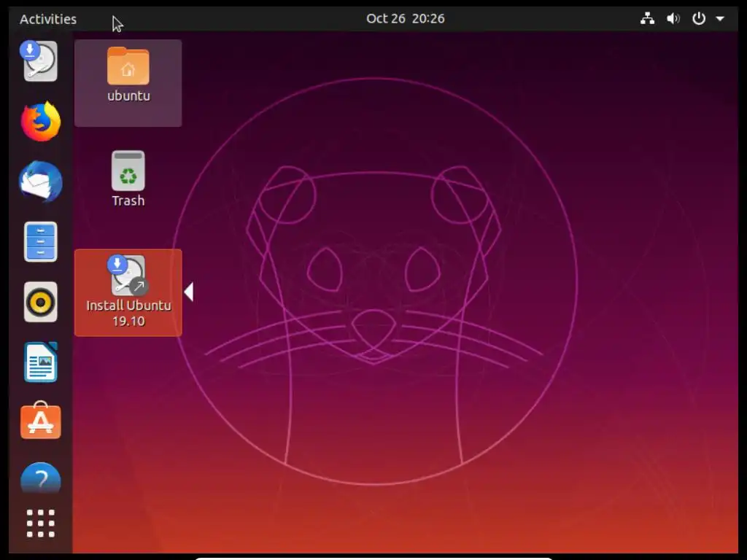Click the network status icon in top bar

click(x=647, y=18)
